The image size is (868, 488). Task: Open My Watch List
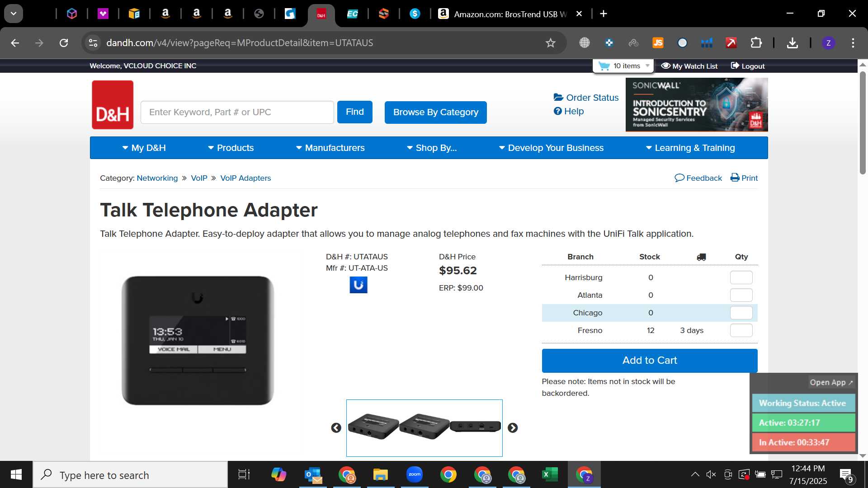click(x=689, y=66)
